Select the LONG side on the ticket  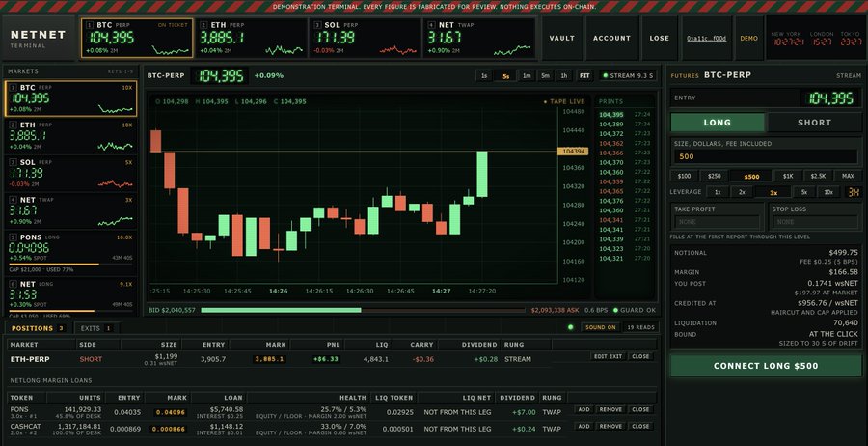[x=718, y=123]
